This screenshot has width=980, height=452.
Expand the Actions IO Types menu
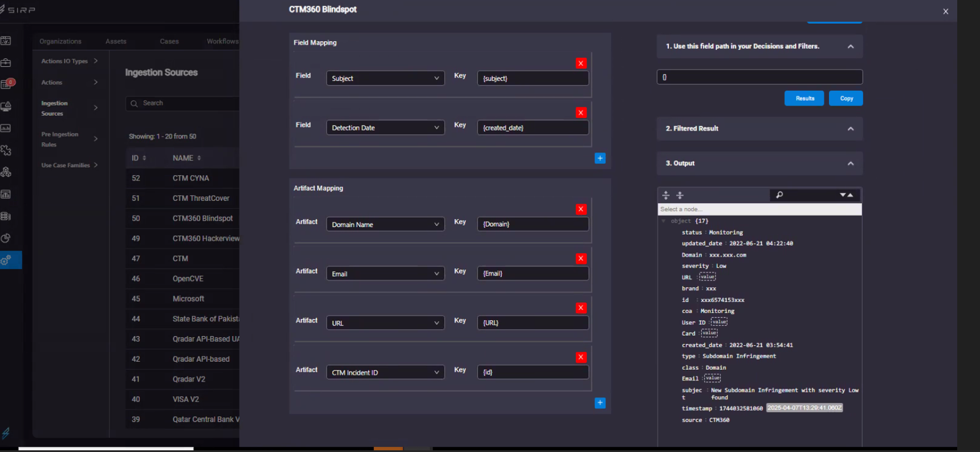tap(70, 61)
